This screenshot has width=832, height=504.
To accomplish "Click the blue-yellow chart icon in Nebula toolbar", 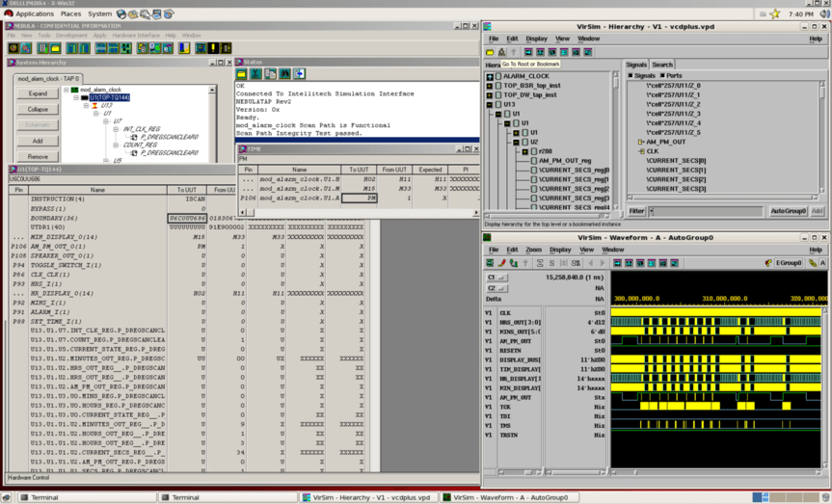I will 183,48.
